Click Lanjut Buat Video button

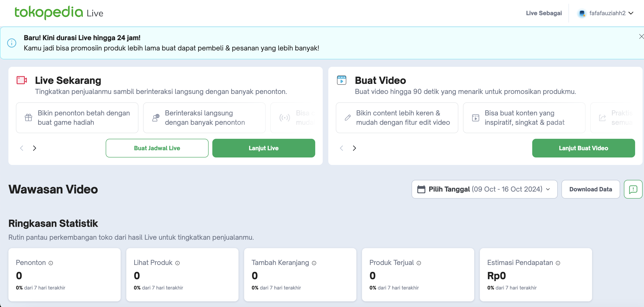[x=583, y=148]
